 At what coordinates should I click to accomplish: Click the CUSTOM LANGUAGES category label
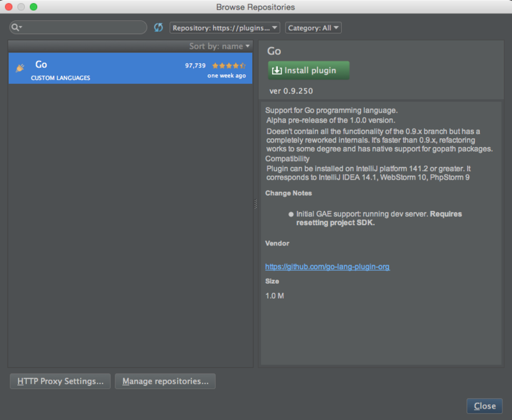coord(60,78)
